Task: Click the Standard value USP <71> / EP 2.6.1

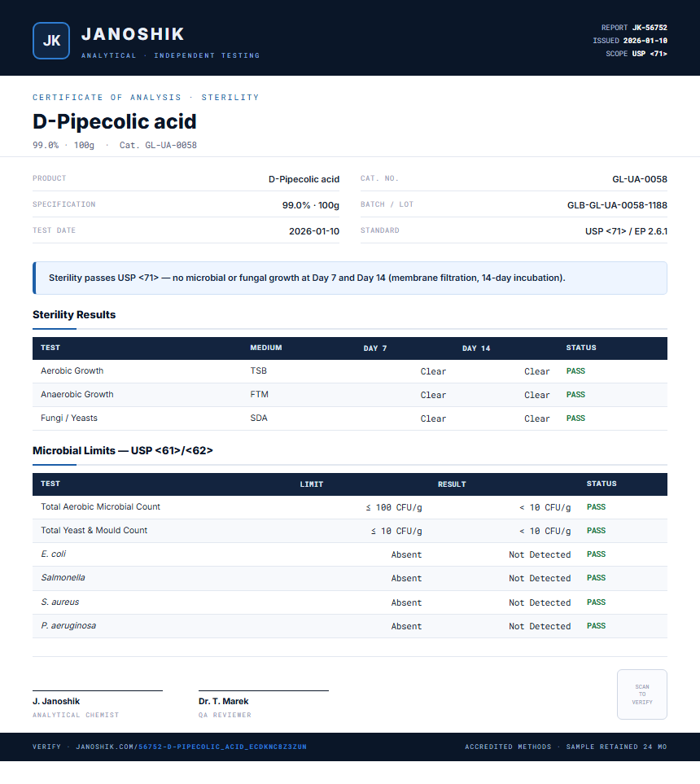Action: 626,231
